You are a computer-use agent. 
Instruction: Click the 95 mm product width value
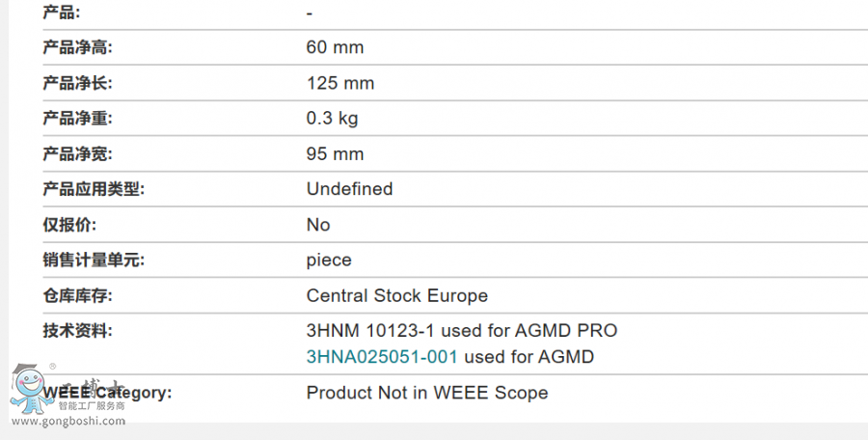[335, 154]
